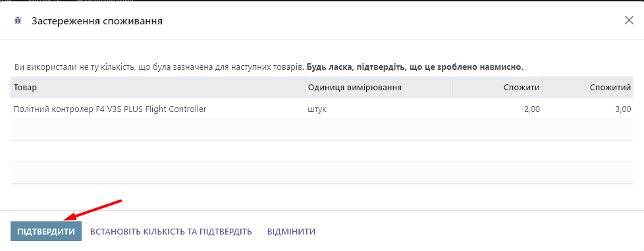Select the Політний контролер F4 V3S product cell
Screen dimensions: 644x251
[158, 109]
